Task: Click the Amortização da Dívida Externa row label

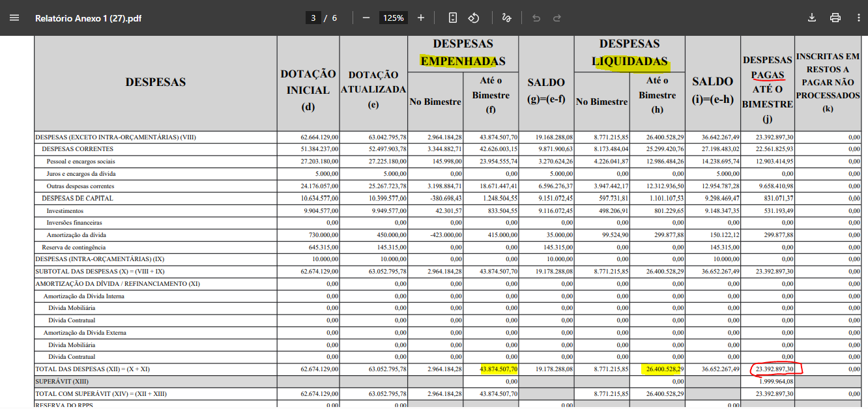Action: pos(85,333)
